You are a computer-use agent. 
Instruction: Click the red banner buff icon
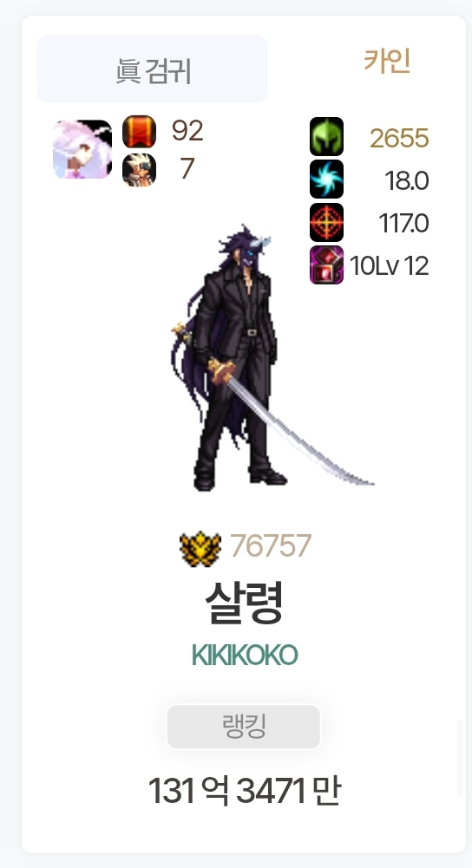pos(139,132)
